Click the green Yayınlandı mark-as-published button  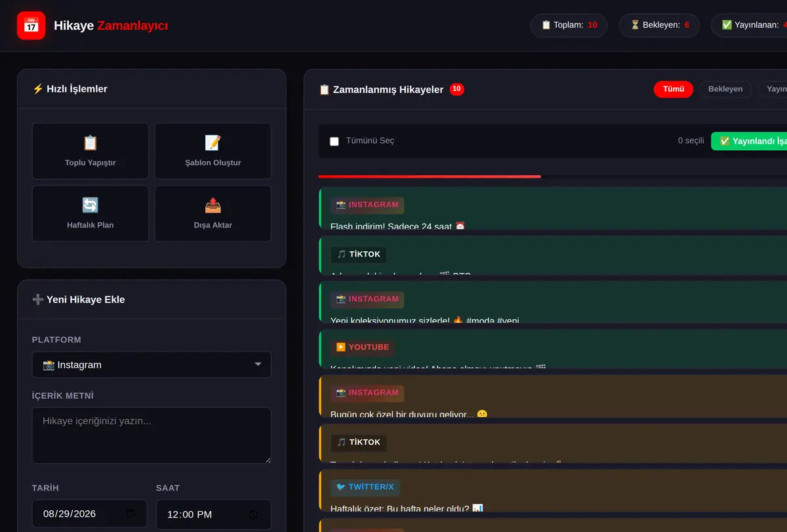pos(749,141)
